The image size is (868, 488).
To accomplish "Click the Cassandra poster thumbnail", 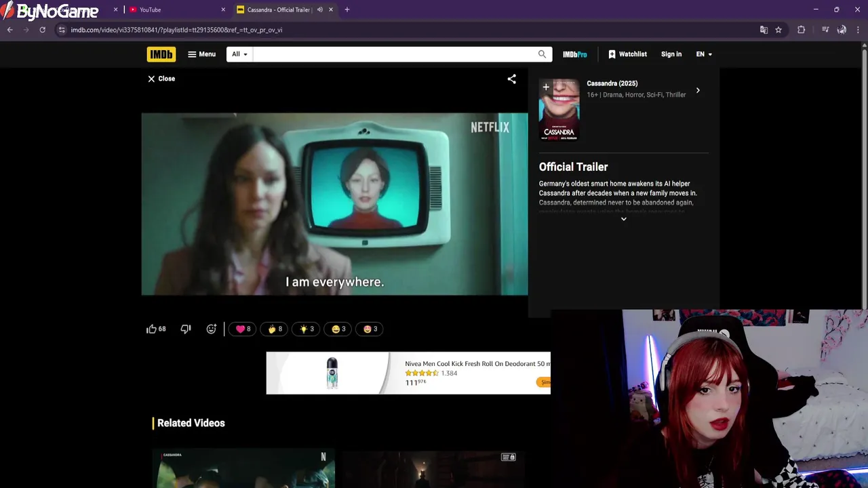I will [x=559, y=110].
